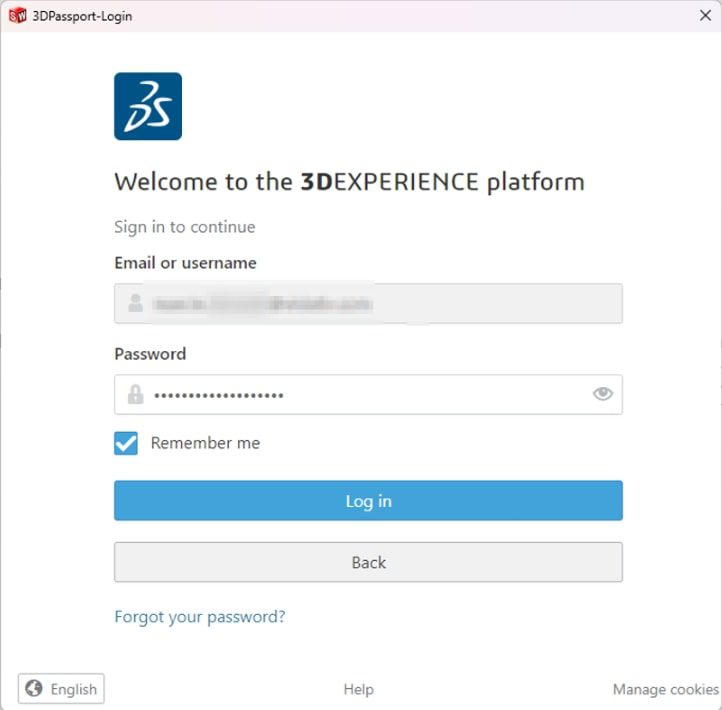Image resolution: width=722 pixels, height=710 pixels.
Task: Click the user icon in email field
Action: pos(135,303)
